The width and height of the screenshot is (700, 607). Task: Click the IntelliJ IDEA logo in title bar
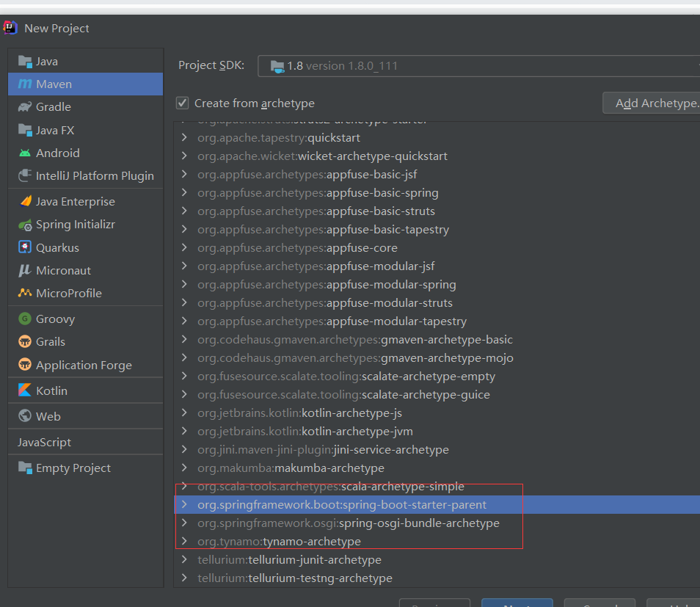[10, 28]
